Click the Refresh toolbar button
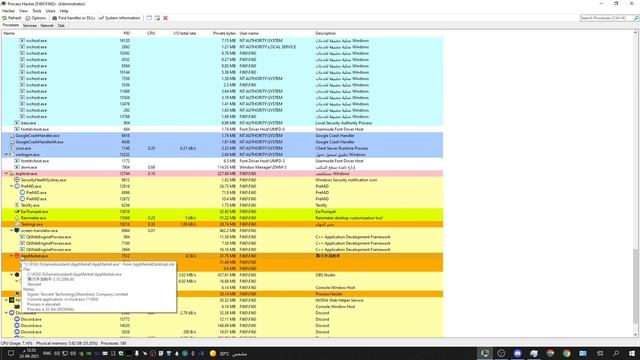The image size is (640, 360). pos(11,18)
